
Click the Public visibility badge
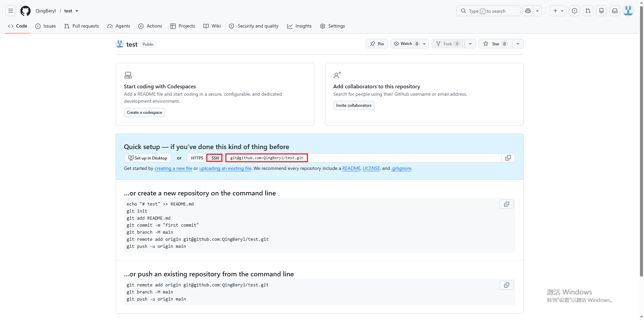148,44
